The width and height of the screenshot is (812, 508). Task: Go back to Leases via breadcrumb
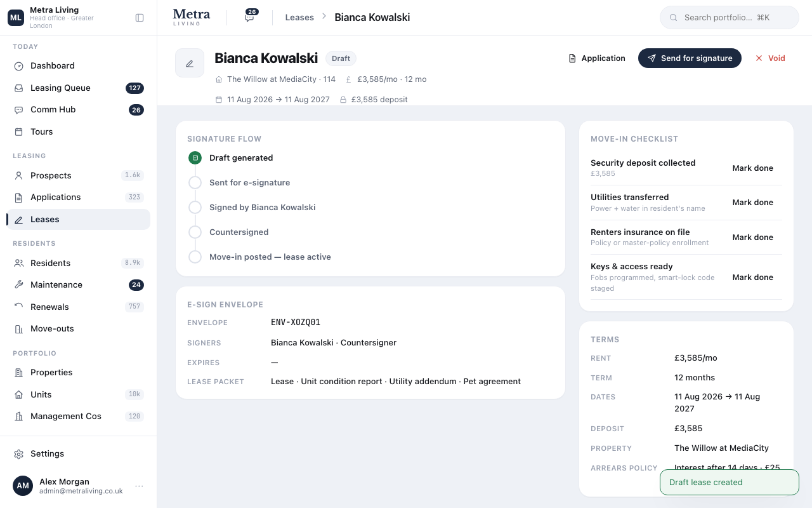(299, 18)
